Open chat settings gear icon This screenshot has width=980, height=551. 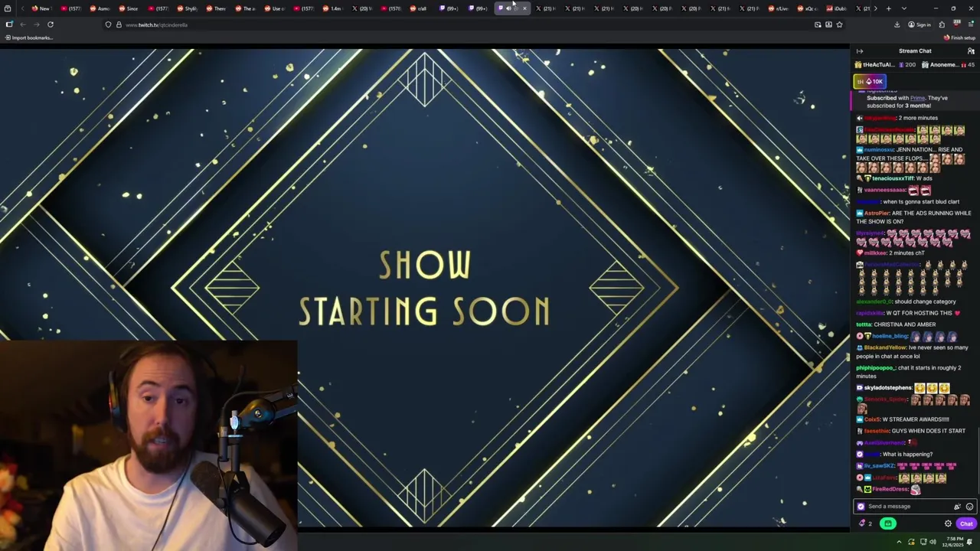(948, 523)
